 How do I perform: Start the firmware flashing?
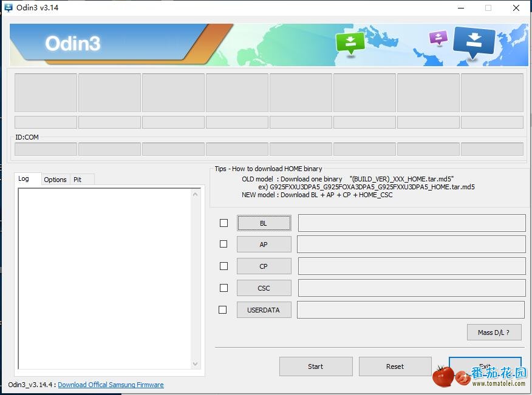(316, 366)
